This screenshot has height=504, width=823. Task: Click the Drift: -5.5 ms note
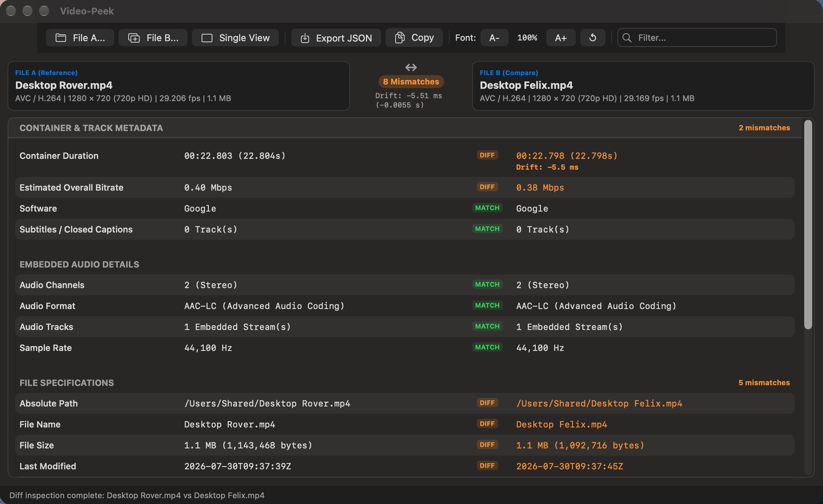click(547, 167)
